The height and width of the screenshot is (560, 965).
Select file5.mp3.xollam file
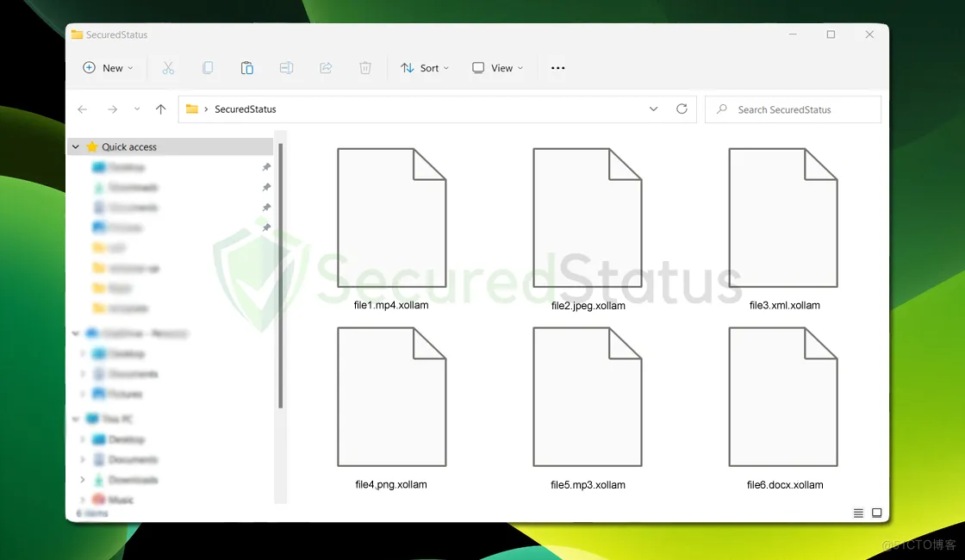[x=588, y=408]
